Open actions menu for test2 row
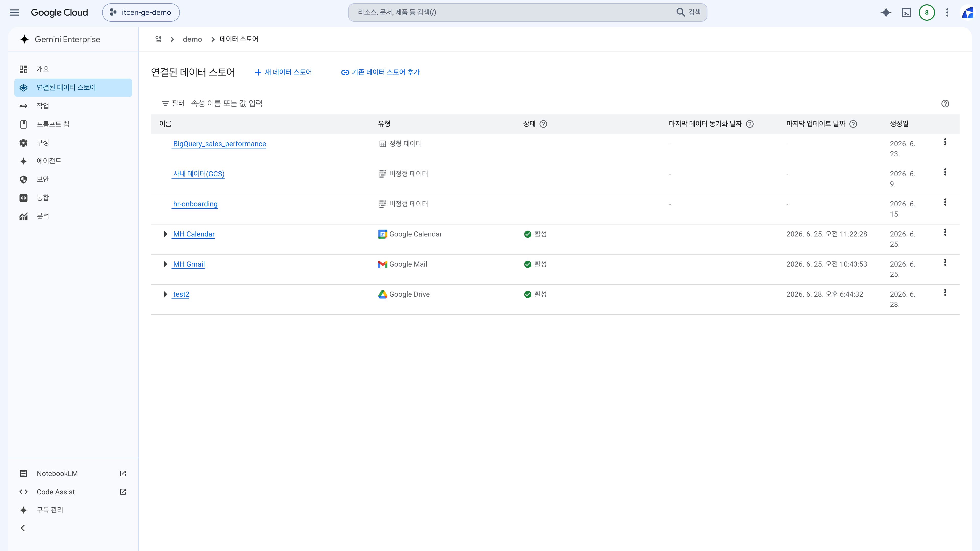This screenshot has height=551, width=980. [x=945, y=292]
